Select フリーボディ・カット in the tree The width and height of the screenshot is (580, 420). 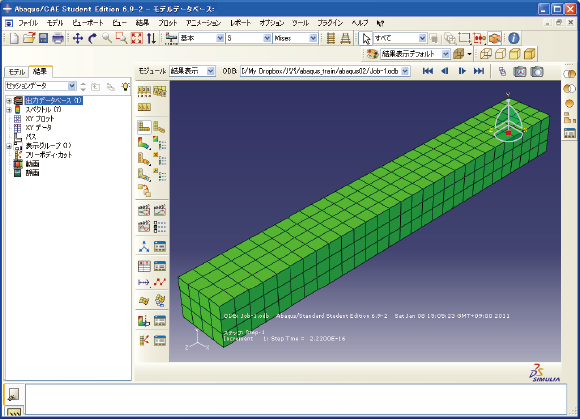pos(49,155)
